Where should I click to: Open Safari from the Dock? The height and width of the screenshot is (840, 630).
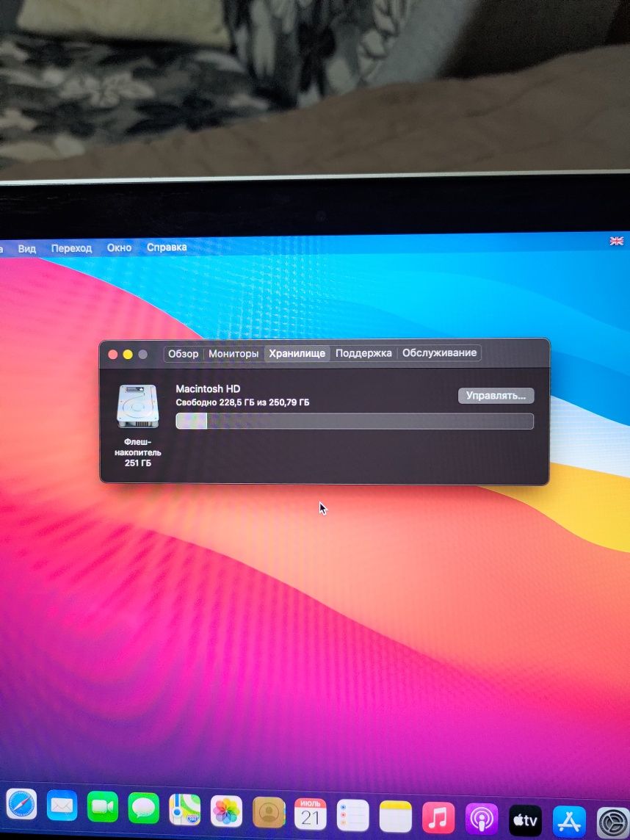21,803
